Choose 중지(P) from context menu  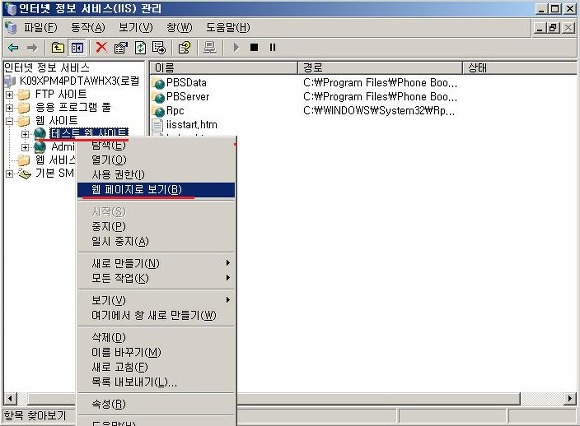pyautogui.click(x=156, y=226)
